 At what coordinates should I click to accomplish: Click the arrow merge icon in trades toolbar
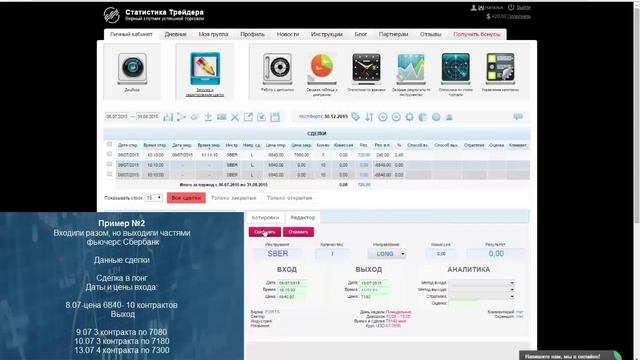pos(181,117)
